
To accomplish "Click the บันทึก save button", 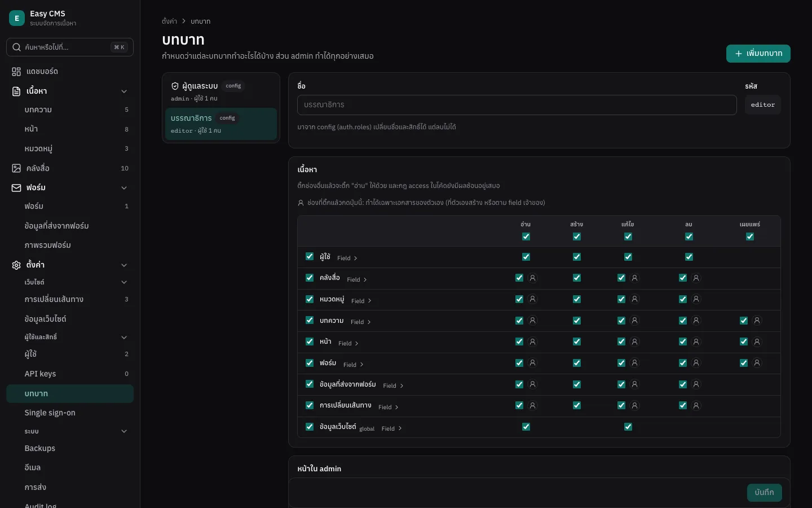I will (x=765, y=492).
